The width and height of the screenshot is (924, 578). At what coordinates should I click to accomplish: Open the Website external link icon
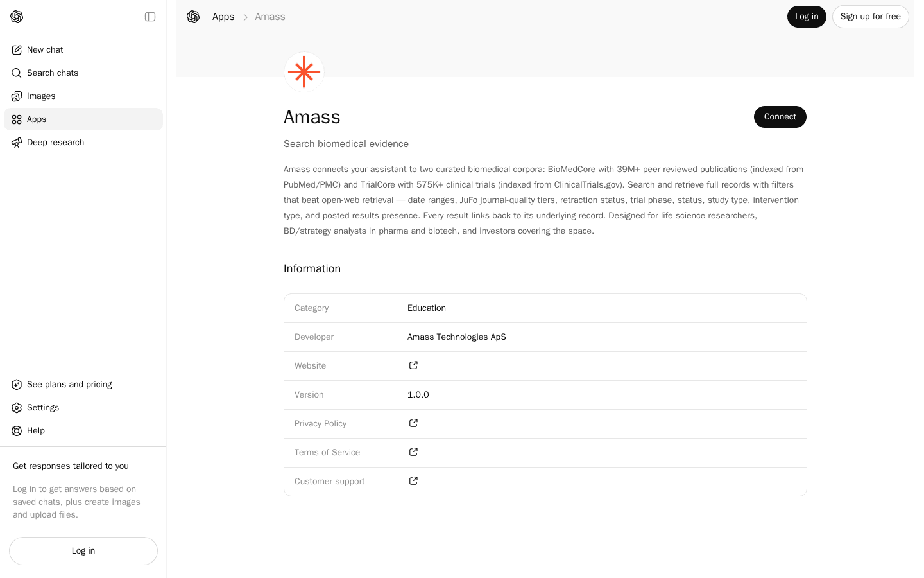click(x=413, y=365)
